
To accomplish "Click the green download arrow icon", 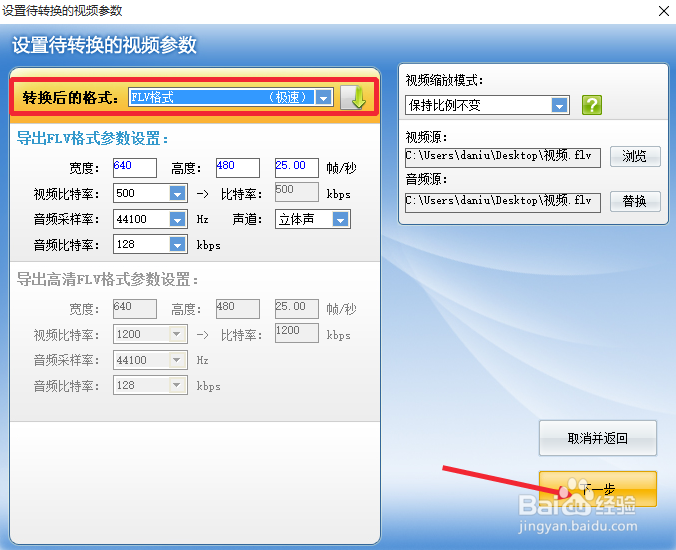I will point(353,97).
